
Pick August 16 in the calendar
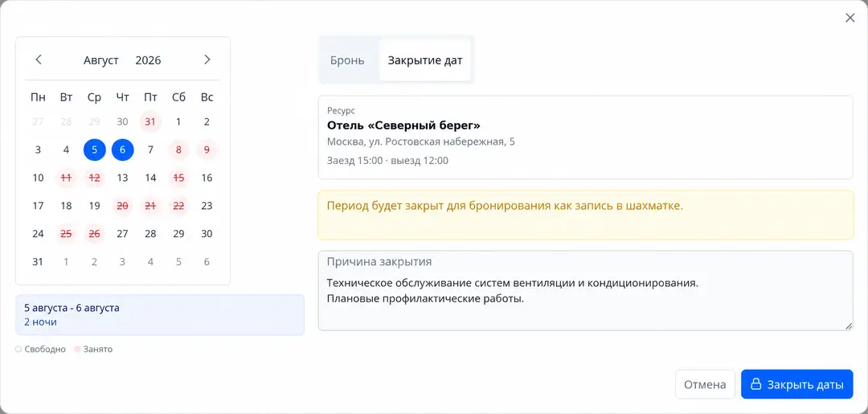(207, 178)
